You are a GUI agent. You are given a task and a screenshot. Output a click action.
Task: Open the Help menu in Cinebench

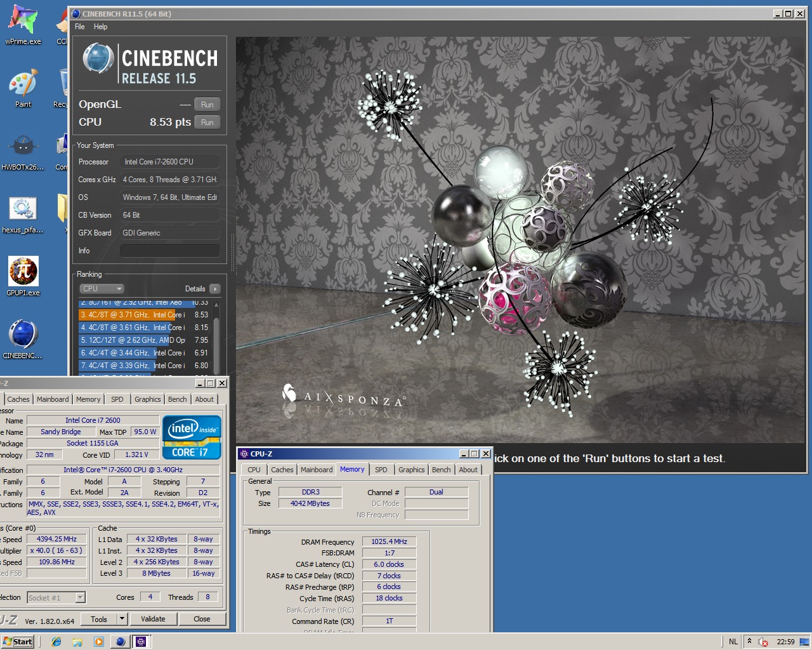tap(101, 27)
